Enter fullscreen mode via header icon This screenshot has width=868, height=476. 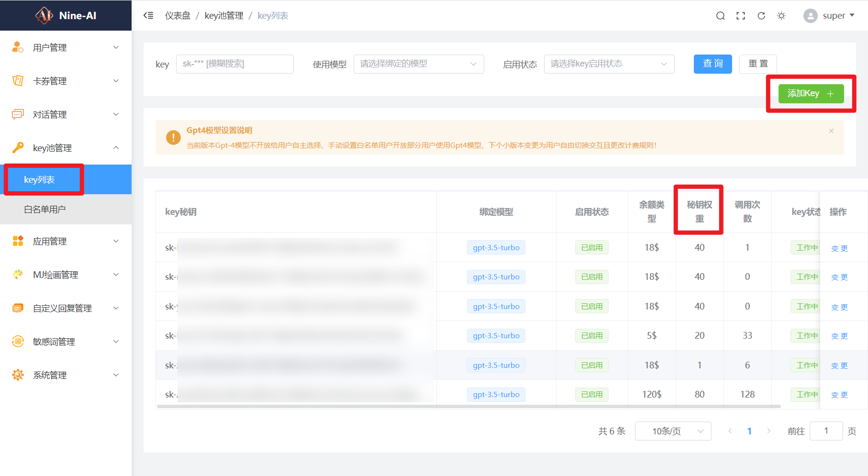[x=741, y=16]
